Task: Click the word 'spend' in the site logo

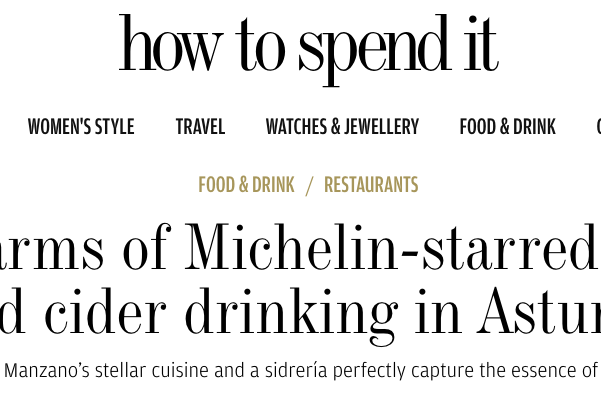Action: coord(375,50)
